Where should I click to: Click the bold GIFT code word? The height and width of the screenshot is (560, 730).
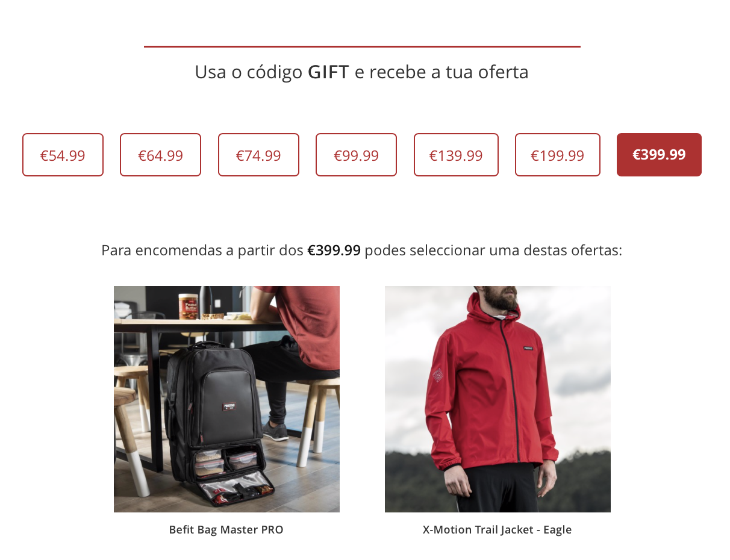pyautogui.click(x=328, y=72)
